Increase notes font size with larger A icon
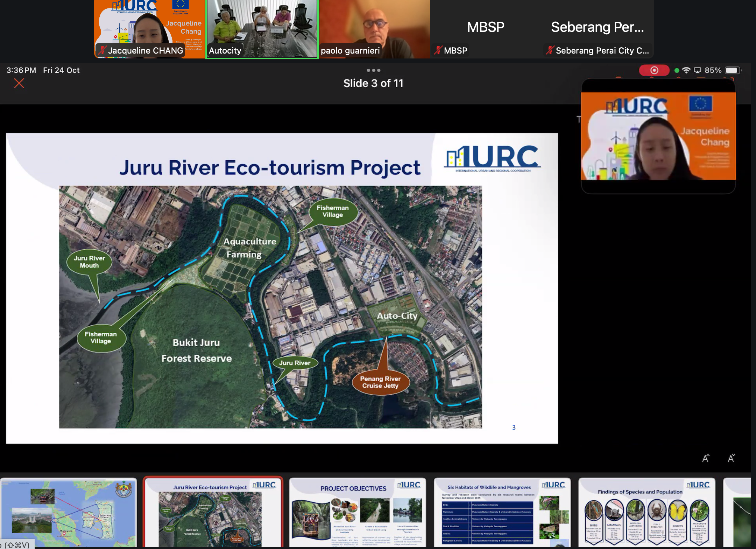The height and width of the screenshot is (549, 756). (x=706, y=458)
